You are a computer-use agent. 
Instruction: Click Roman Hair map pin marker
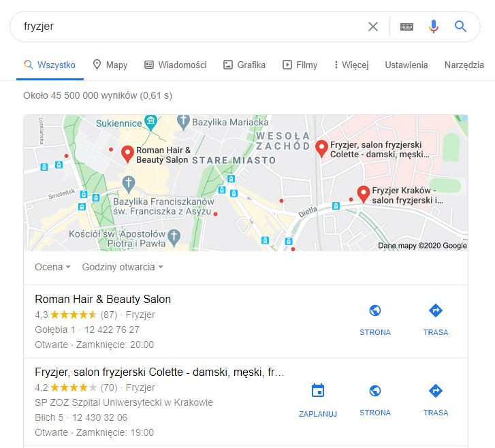point(127,154)
